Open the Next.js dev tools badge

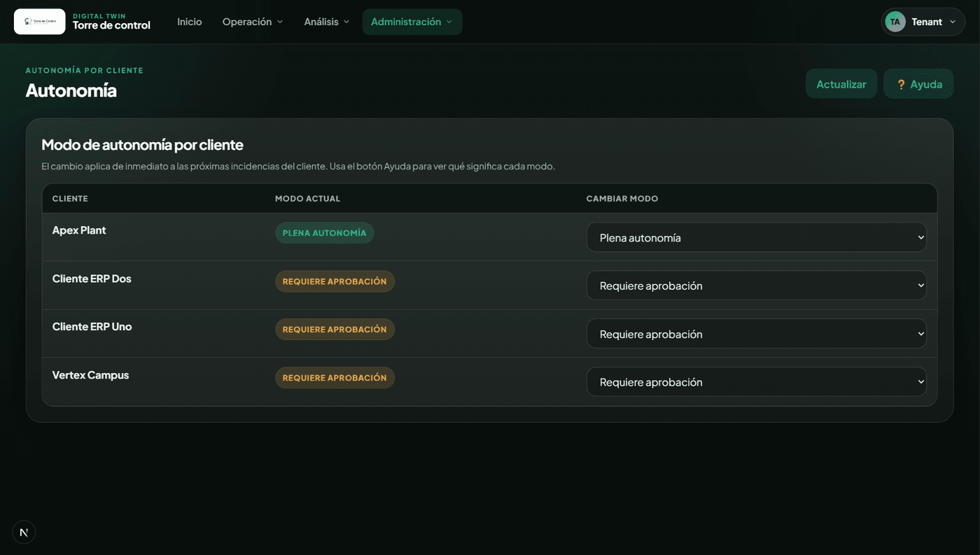pyautogui.click(x=24, y=533)
